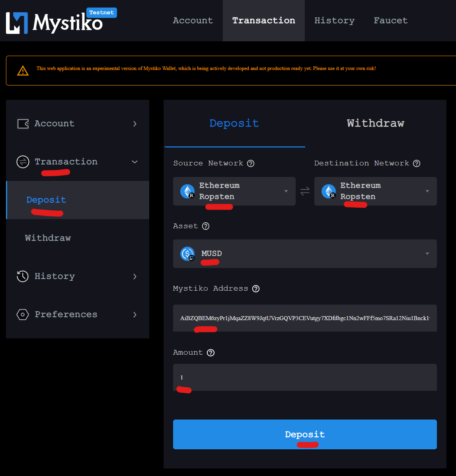The width and height of the screenshot is (456, 476).
Task: Open the MUSD asset dropdown
Action: click(305, 254)
